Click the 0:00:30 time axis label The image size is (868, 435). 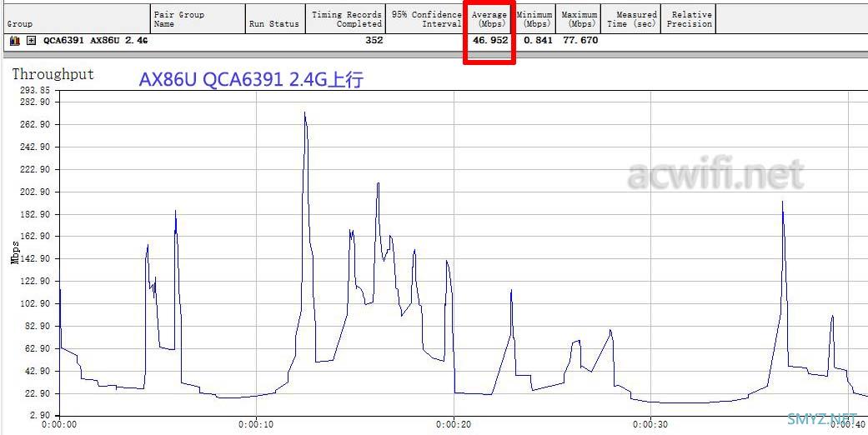650,425
